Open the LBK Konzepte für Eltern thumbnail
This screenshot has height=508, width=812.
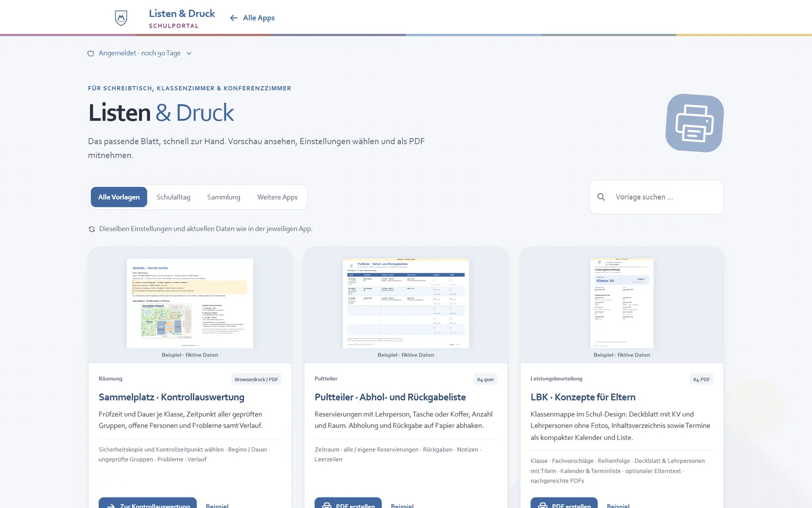(622, 303)
